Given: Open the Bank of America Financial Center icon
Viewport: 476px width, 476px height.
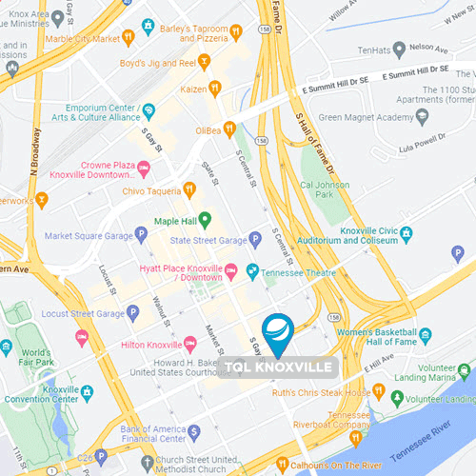Looking at the screenshot, I should [x=194, y=433].
